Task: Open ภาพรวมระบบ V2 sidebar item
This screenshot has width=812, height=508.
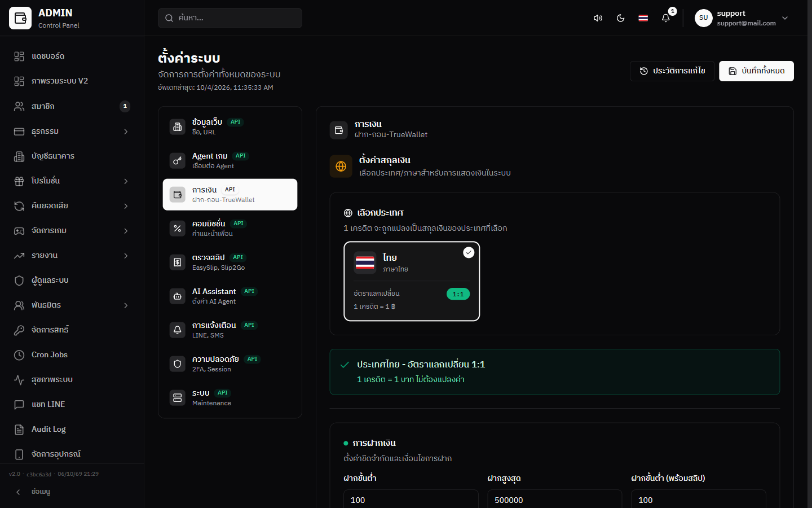Action: coord(72,81)
